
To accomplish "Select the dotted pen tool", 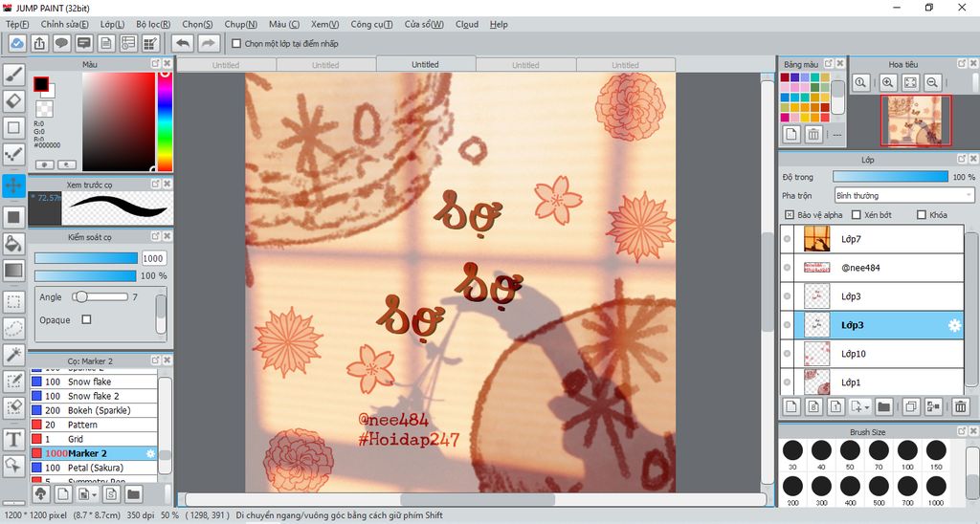I will (x=13, y=154).
